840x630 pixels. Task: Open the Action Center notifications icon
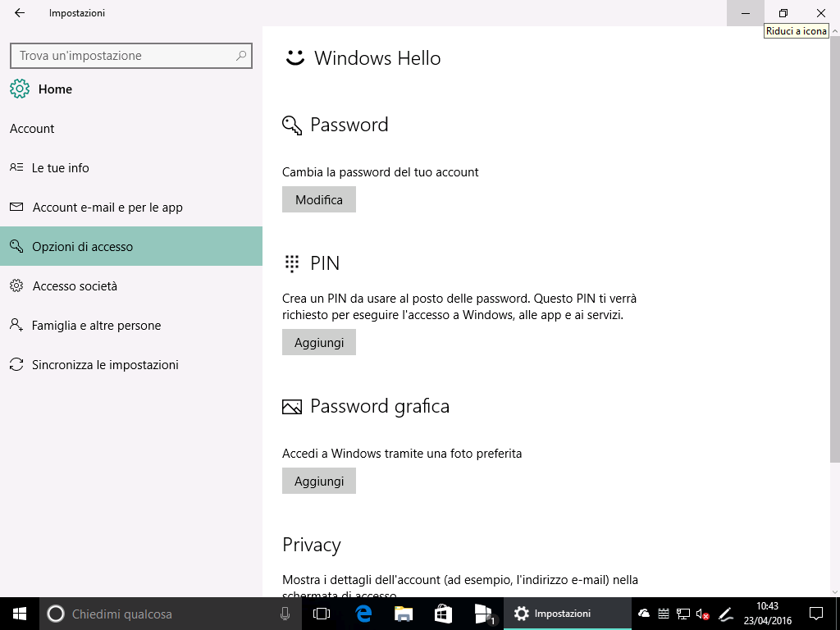click(815, 614)
